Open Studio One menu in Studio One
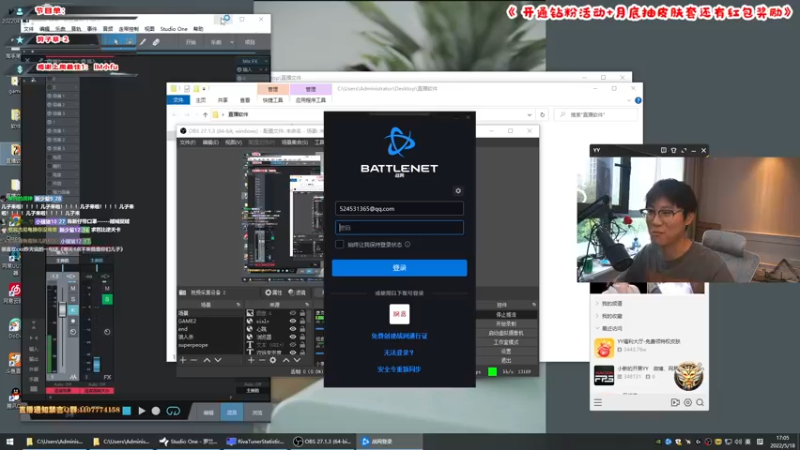The width and height of the screenshot is (800, 450). point(173,29)
